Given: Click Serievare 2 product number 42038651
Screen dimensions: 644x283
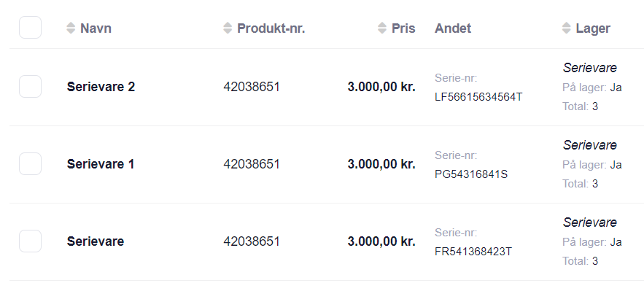Looking at the screenshot, I should coord(252,87).
